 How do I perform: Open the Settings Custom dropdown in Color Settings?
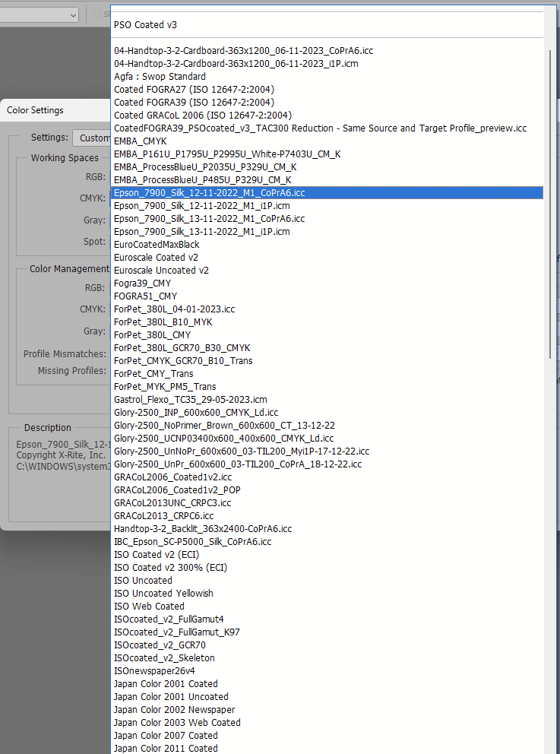(x=92, y=138)
